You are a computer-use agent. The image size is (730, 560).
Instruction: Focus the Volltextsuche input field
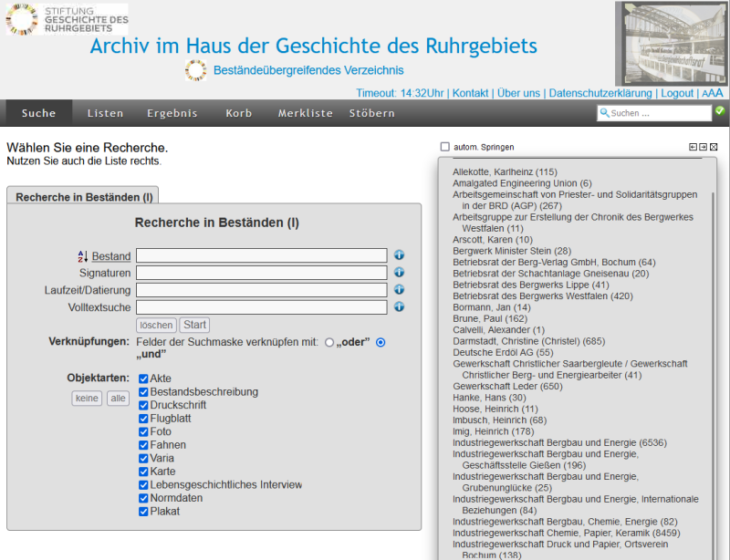pos(262,307)
